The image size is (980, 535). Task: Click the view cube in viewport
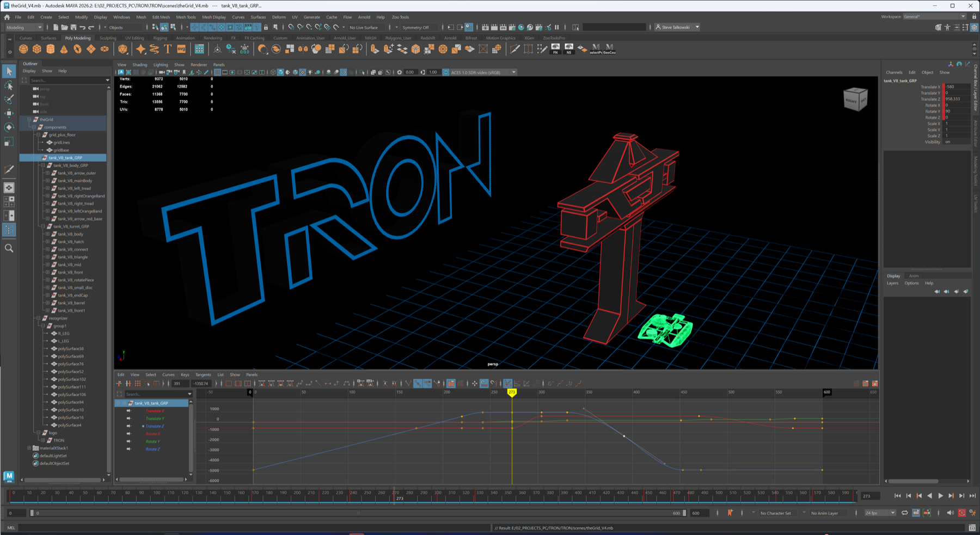pyautogui.click(x=855, y=100)
